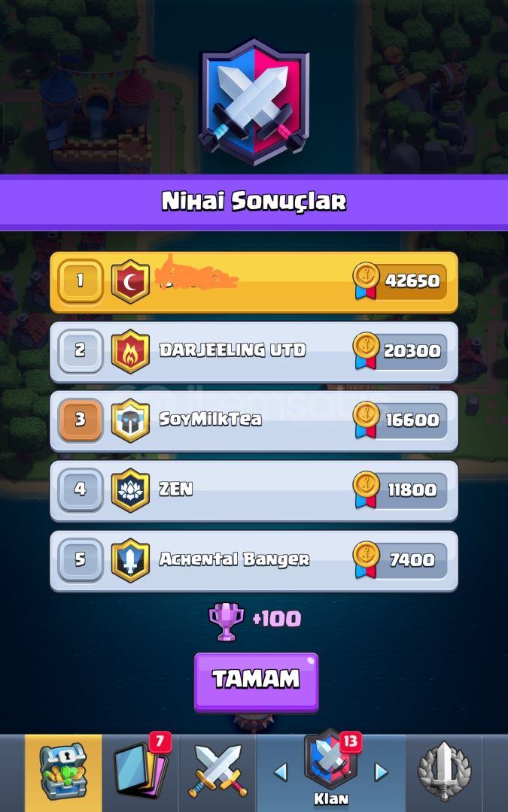Tap the Turkish flag clan badge
This screenshot has height=812, width=508.
click(x=131, y=281)
